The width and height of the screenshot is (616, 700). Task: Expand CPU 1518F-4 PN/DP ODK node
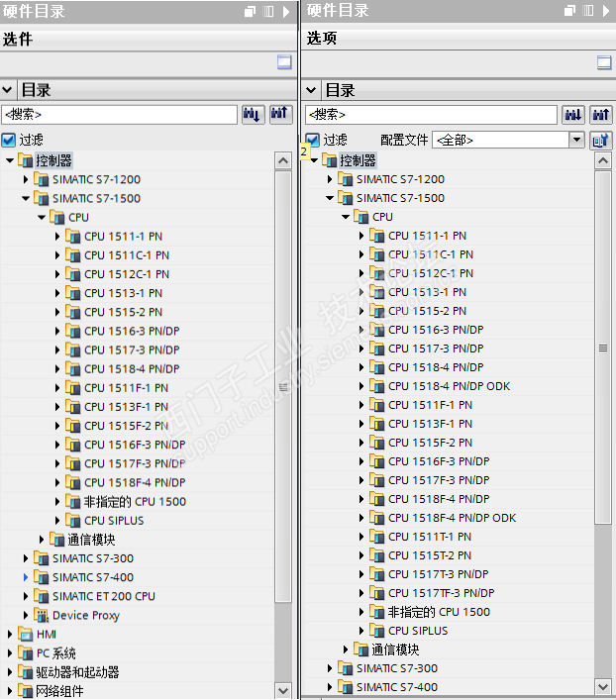[361, 518]
